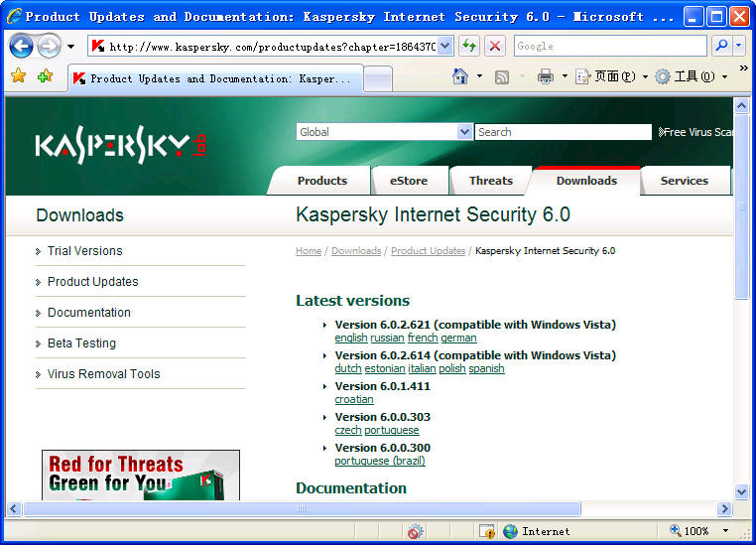Click the Add to Favorites icon

coord(45,75)
